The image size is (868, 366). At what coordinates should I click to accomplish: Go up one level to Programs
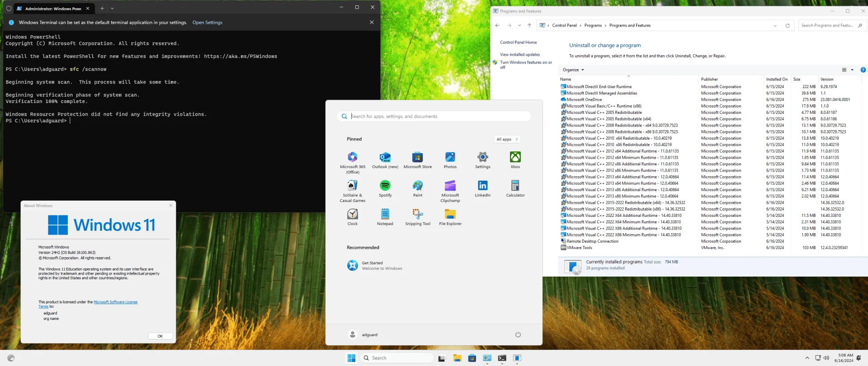529,25
